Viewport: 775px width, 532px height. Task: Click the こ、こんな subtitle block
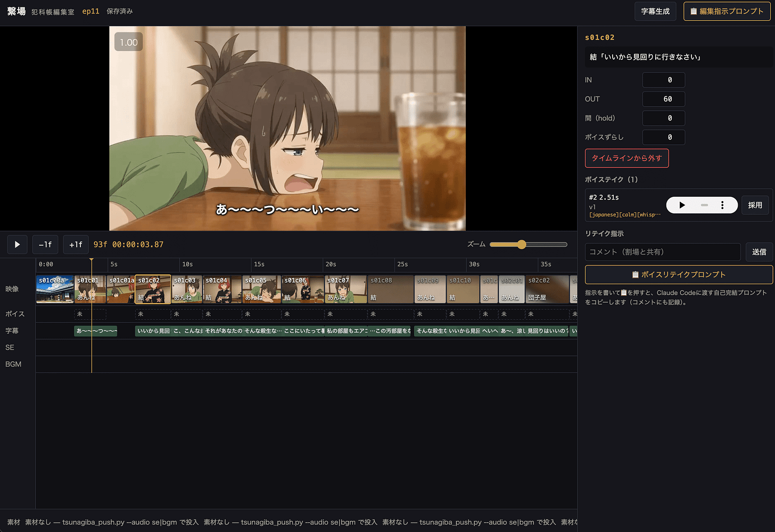187,331
